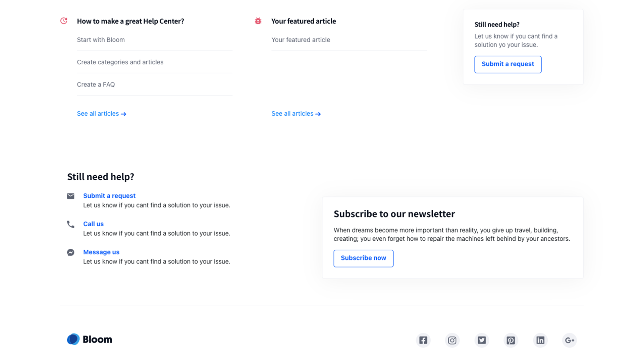Click the phone icon next to Call us
Screen dimensions: 644x362
pos(70,224)
